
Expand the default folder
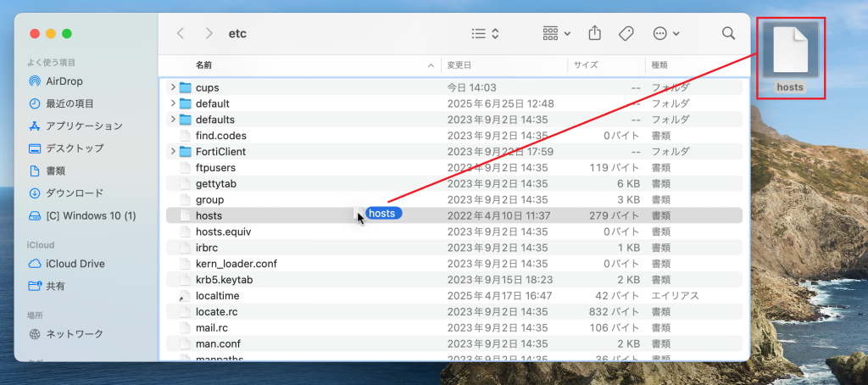tap(173, 103)
